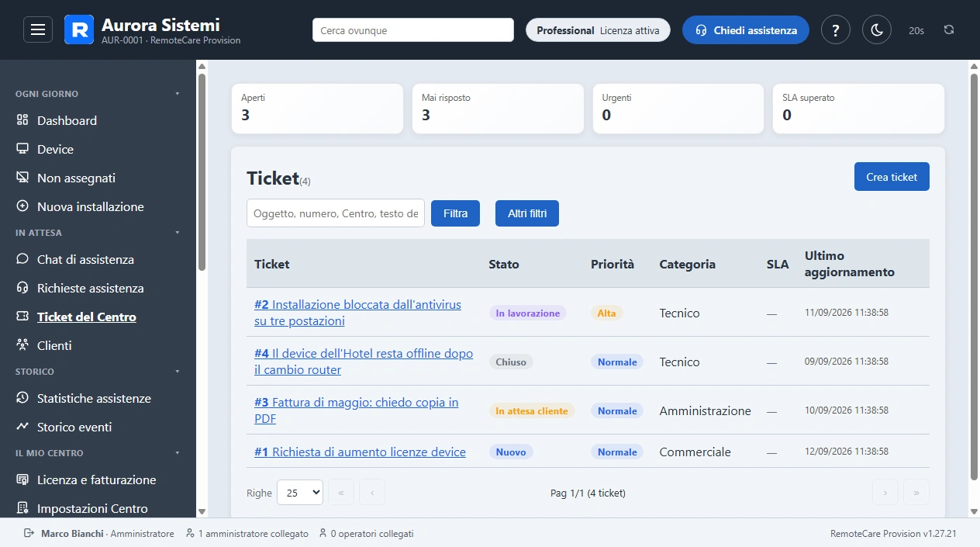Click the Chat di assistenza bubble icon

[22, 259]
